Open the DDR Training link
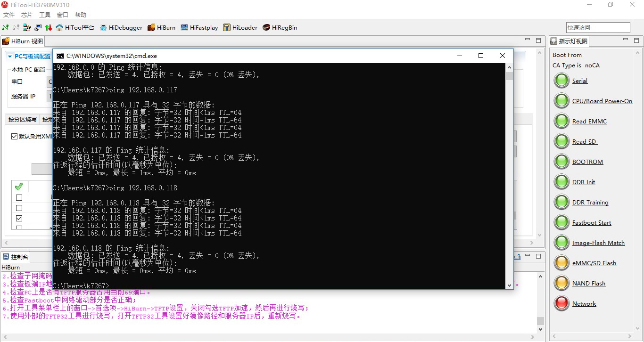Viewport: 644px width, 342px height. (x=590, y=203)
